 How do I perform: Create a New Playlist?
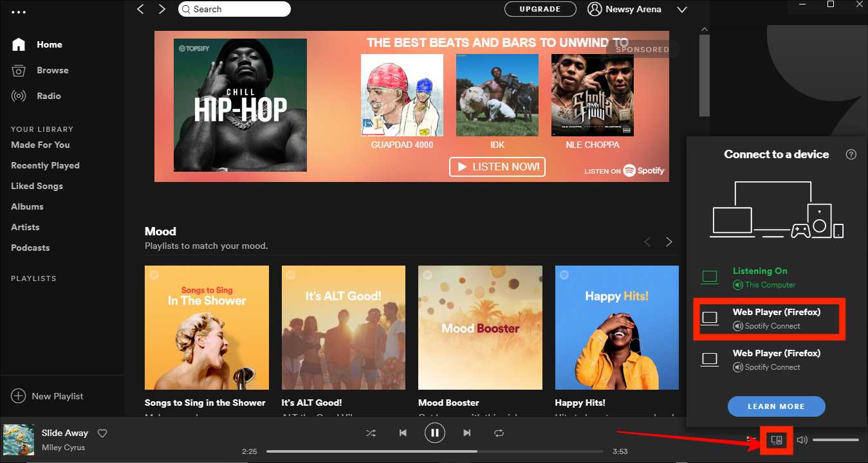[x=48, y=396]
